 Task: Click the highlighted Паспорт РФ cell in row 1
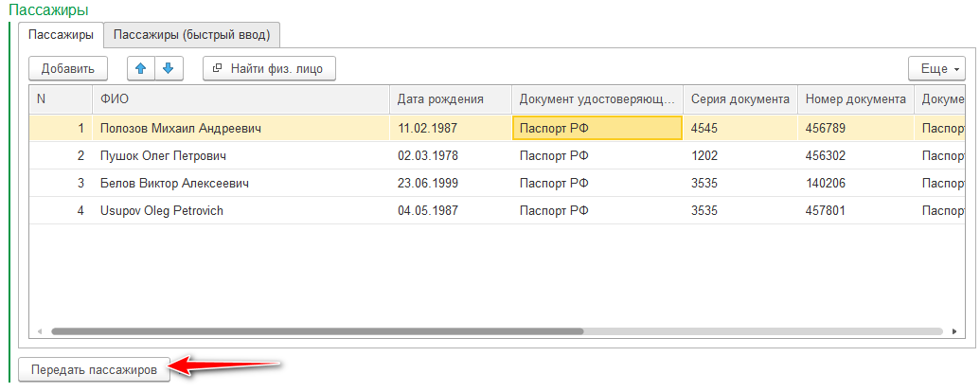click(597, 128)
